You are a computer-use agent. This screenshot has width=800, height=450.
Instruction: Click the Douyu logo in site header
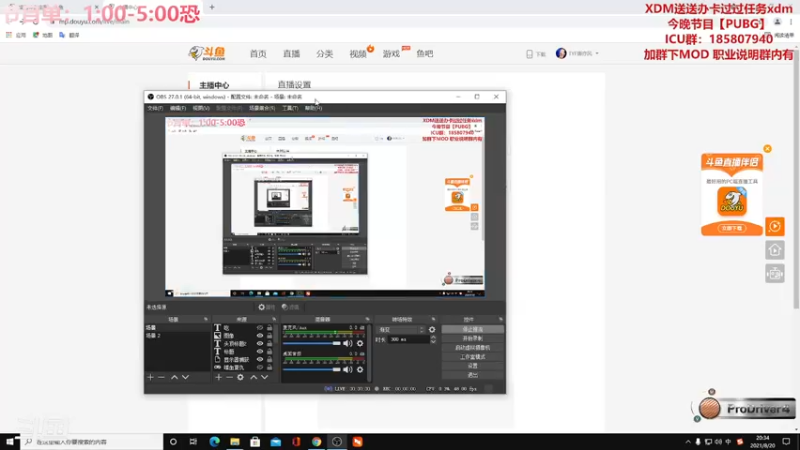(207, 53)
